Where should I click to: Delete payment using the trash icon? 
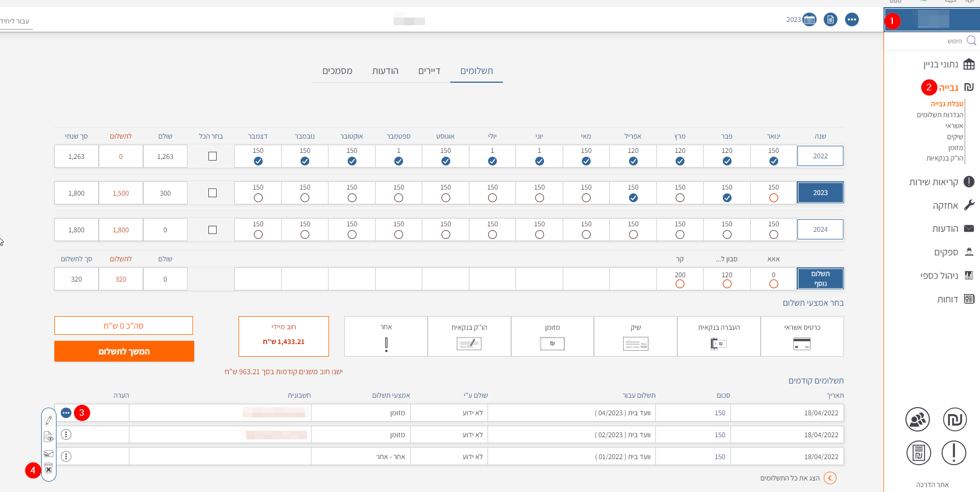point(49,469)
